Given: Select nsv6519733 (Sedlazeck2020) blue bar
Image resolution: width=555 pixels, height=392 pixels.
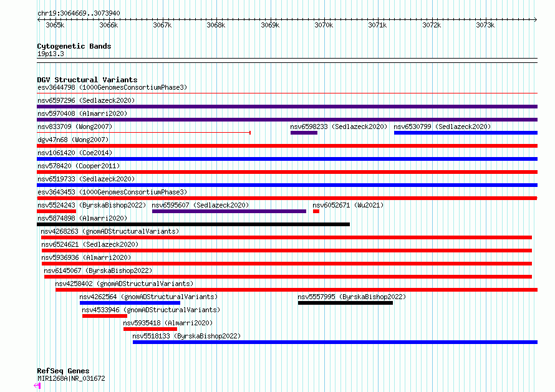Looking at the screenshot, I should tap(287, 185).
